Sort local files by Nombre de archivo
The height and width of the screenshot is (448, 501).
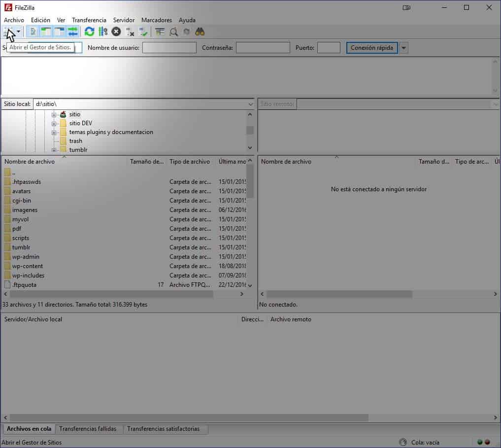click(30, 162)
